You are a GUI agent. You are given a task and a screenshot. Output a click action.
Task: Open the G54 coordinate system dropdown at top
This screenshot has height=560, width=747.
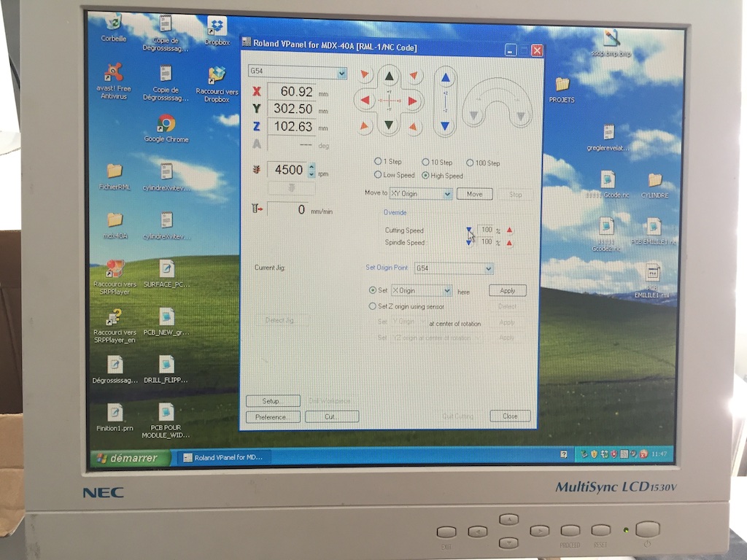tap(341, 73)
